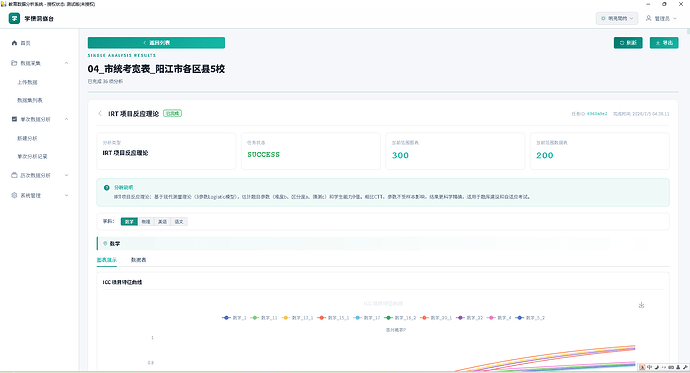The image size is (690, 373).
Task: Open the 管理员 account dropdown
Action: point(661,18)
